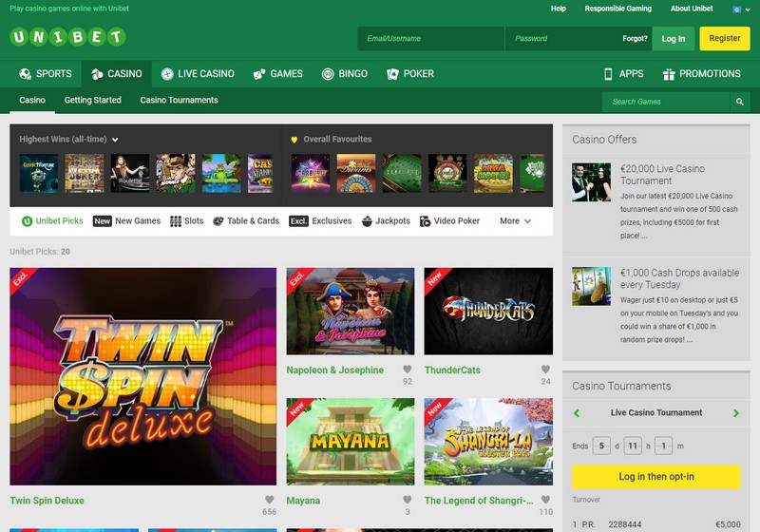Switch to the Getting Started tab
The height and width of the screenshot is (532, 760).
click(x=92, y=100)
